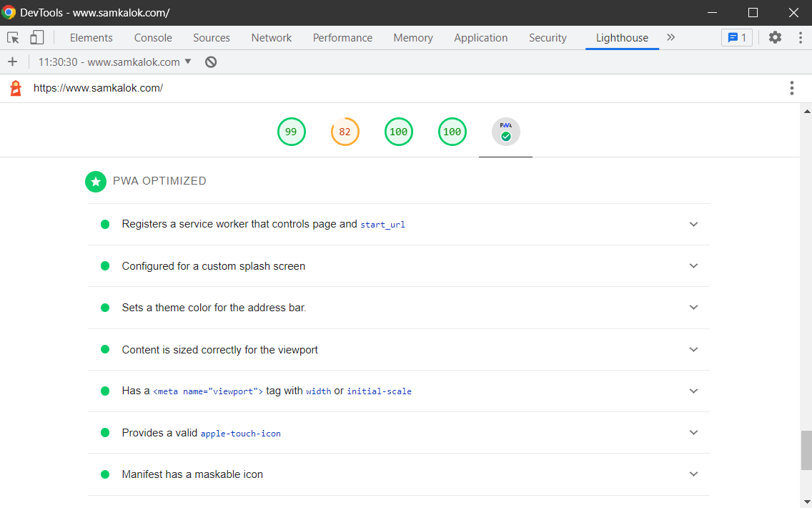Show more tabs via the double-chevron
812x508 pixels.
pyautogui.click(x=670, y=37)
